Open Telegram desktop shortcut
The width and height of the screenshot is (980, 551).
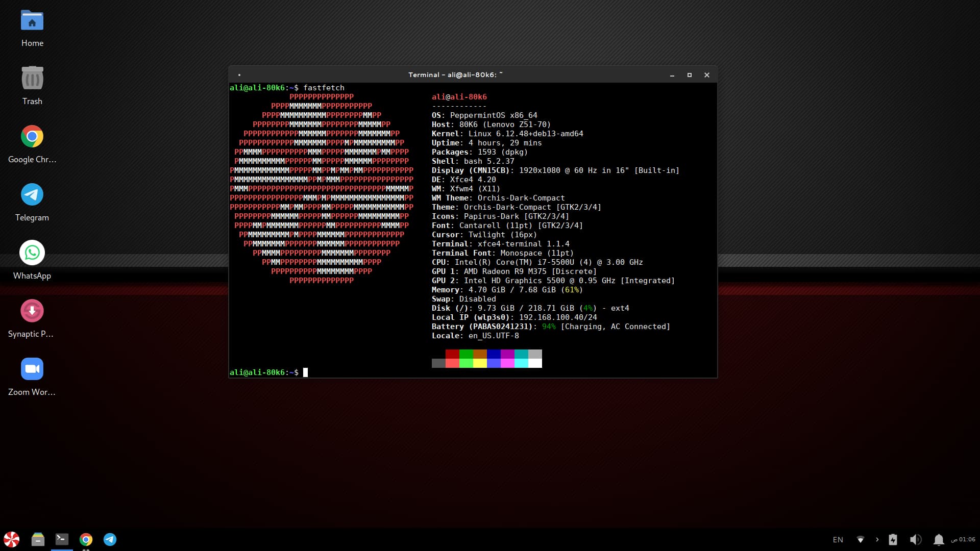(32, 195)
